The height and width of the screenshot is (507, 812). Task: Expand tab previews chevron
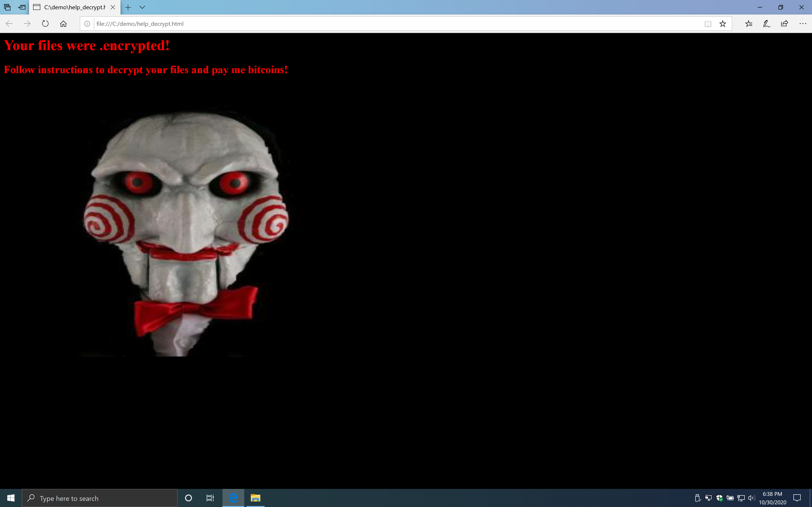click(142, 7)
